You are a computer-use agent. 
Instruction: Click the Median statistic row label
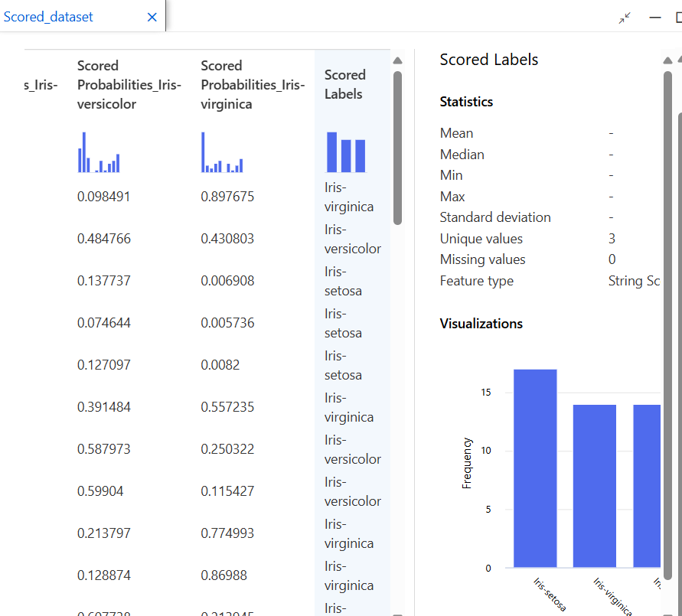coord(462,155)
